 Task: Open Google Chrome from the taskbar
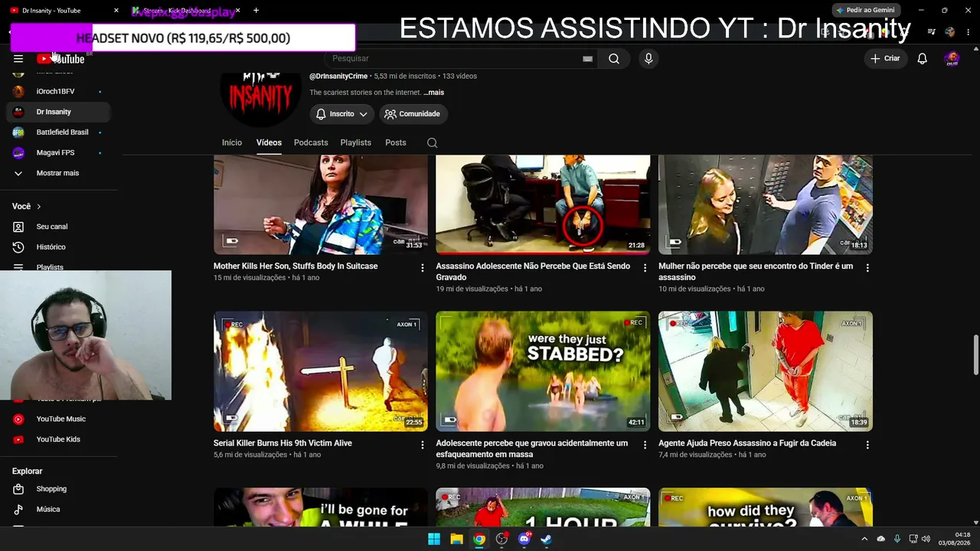[x=479, y=539]
